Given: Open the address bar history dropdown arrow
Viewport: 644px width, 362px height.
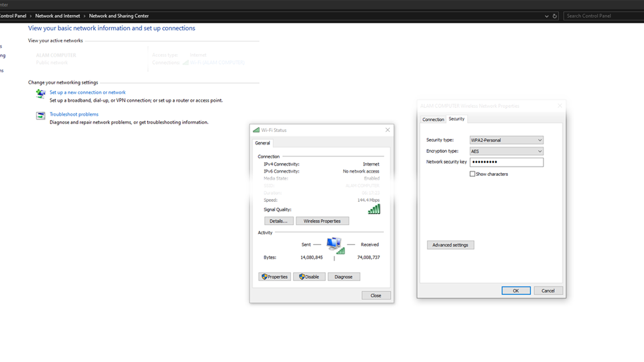Looking at the screenshot, I should coord(547,16).
